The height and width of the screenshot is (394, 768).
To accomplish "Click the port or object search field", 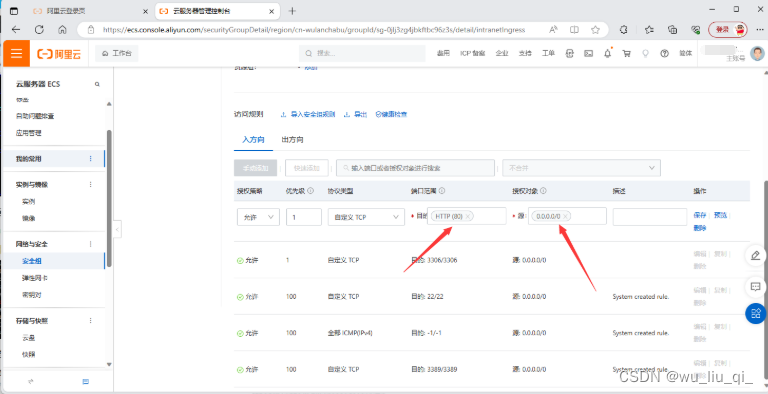I will 415,168.
